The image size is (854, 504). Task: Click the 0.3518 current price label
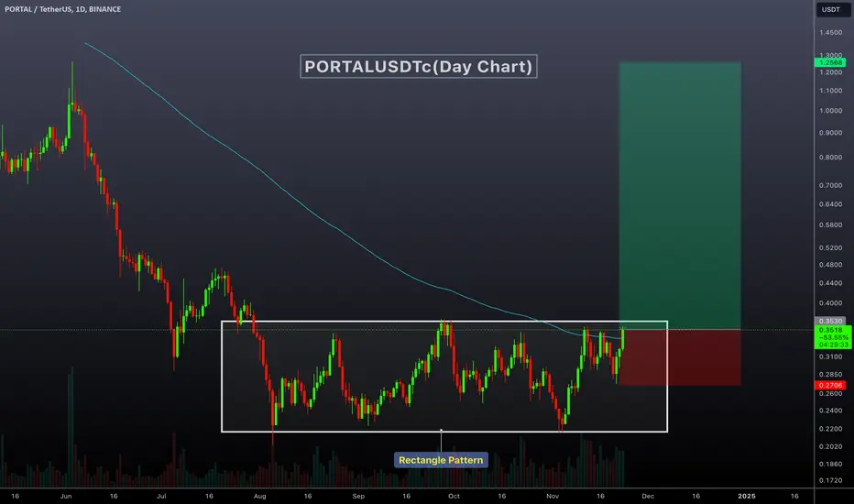point(833,337)
